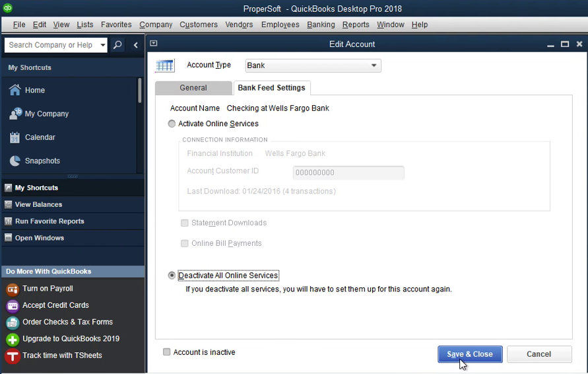Image resolution: width=588 pixels, height=374 pixels.
Task: Open the Home shortcut icon
Action: pos(15,90)
